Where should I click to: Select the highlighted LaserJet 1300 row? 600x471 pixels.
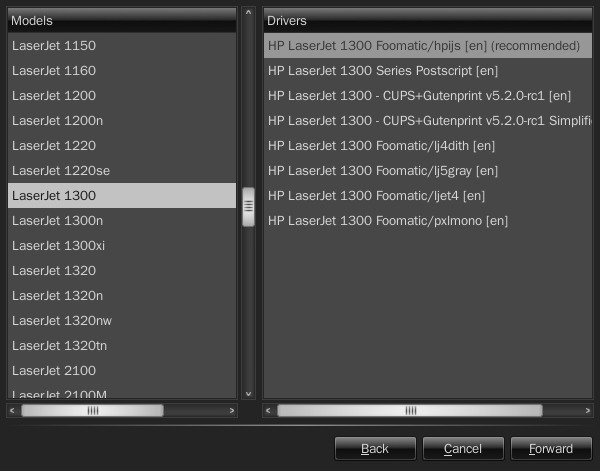[x=122, y=196]
